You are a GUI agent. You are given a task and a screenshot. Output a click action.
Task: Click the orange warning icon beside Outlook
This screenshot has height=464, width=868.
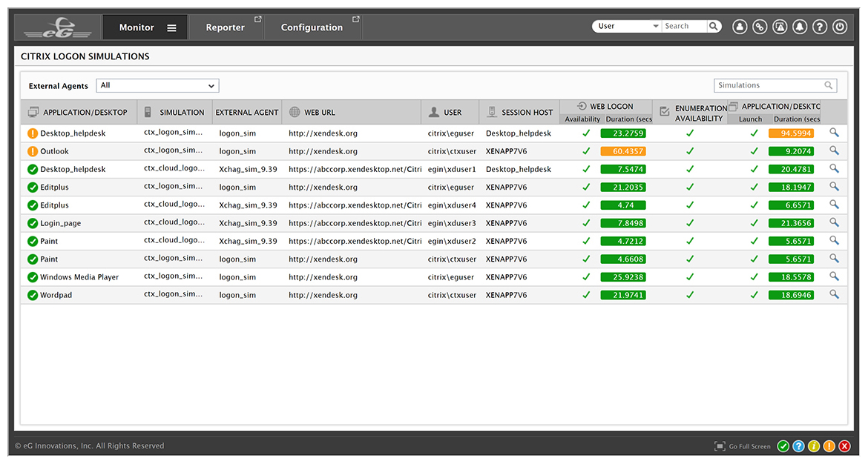point(33,151)
